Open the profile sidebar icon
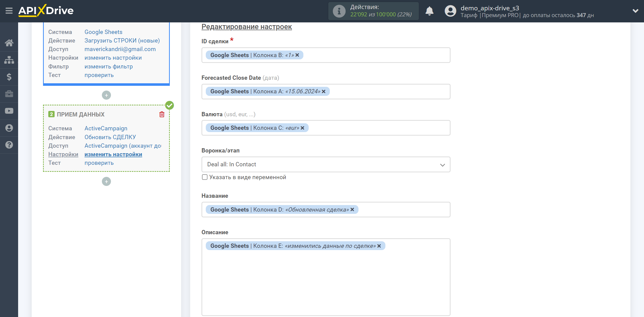 tap(9, 128)
